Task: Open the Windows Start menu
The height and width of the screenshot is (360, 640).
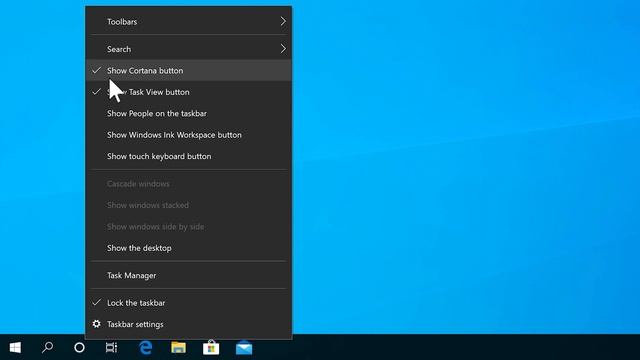Action: click(15, 347)
